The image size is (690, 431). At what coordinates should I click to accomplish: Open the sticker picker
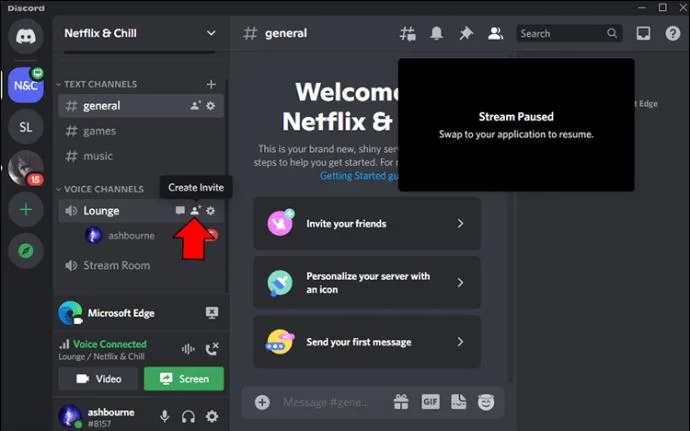tap(459, 402)
